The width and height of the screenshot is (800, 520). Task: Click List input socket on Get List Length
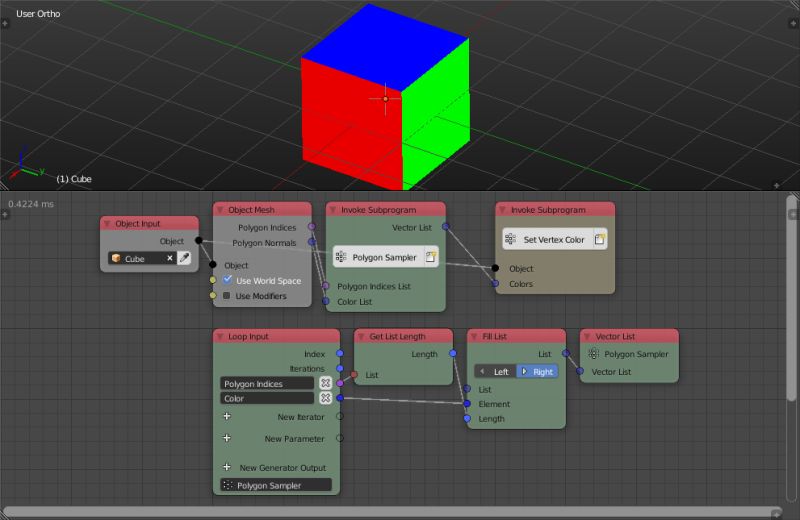pyautogui.click(x=354, y=375)
